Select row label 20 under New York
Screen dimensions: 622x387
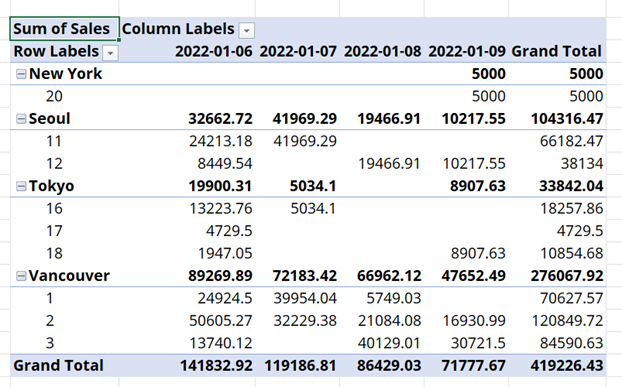point(54,96)
